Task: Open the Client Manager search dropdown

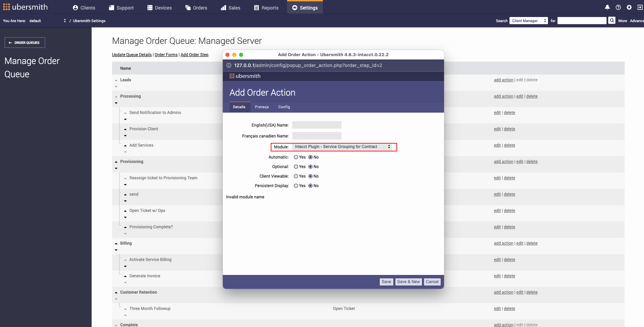Action: tap(529, 21)
